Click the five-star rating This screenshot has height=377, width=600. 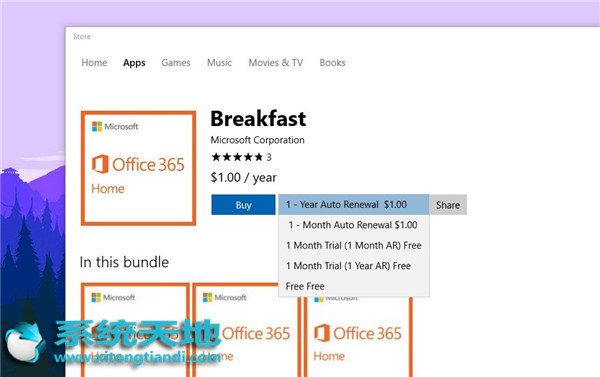coord(237,157)
